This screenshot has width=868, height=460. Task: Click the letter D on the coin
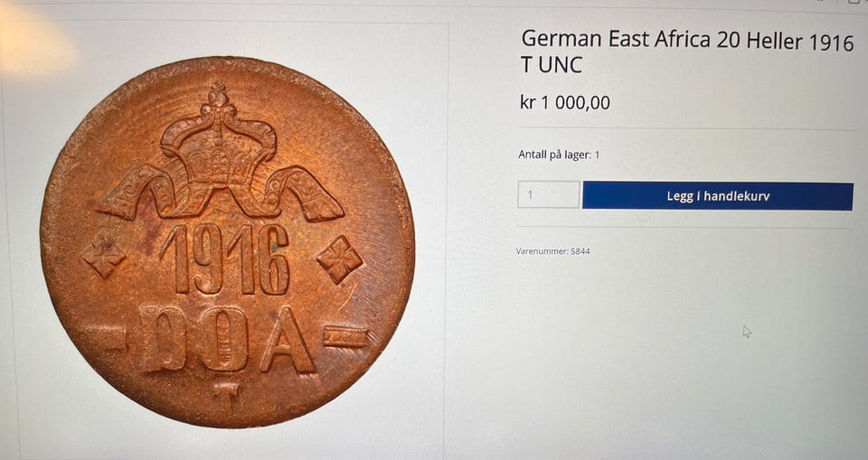(164, 338)
